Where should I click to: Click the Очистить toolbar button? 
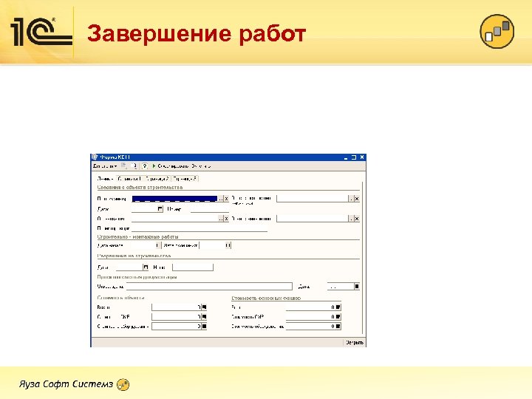[x=200, y=166]
